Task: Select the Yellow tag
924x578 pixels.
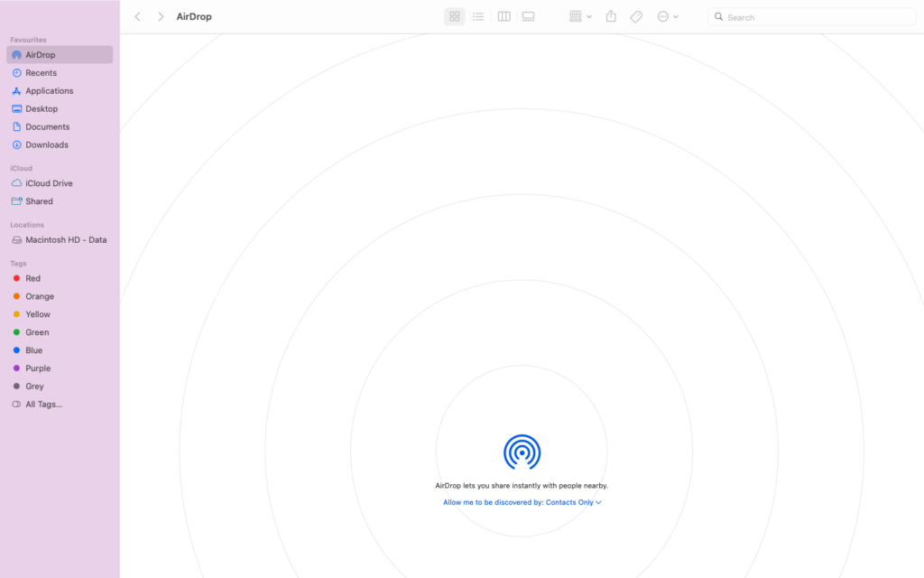Action: pos(60,314)
